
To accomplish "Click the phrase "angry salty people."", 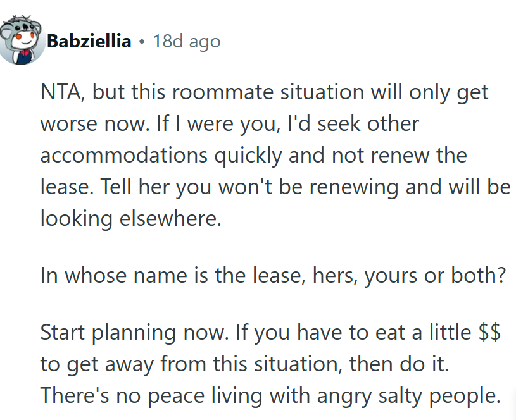I will pos(405,396).
